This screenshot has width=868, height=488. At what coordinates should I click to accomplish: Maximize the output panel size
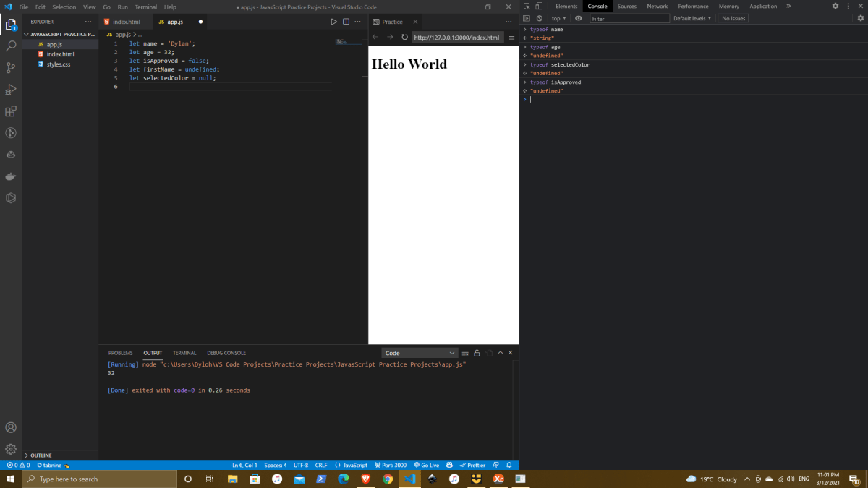500,353
